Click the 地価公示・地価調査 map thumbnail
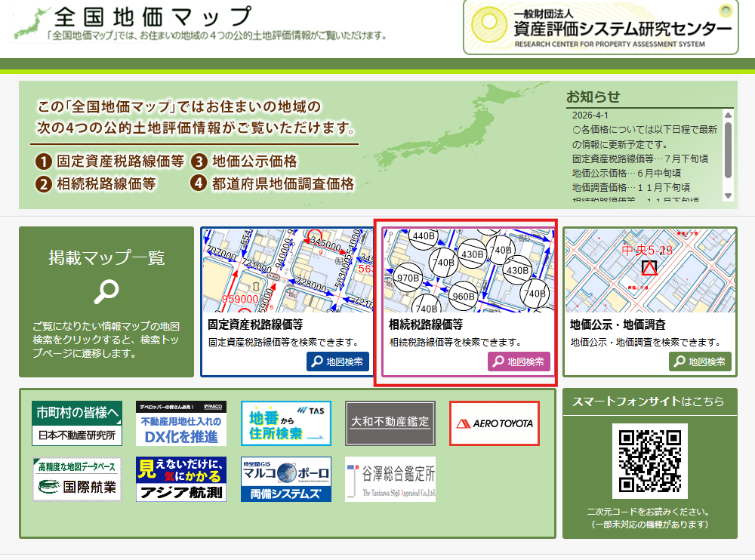This screenshot has height=560, width=755. tap(649, 270)
